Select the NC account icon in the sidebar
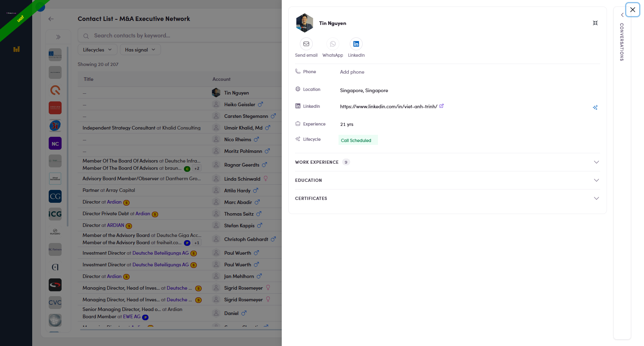Screen dimensions: 644x346 point(55,144)
